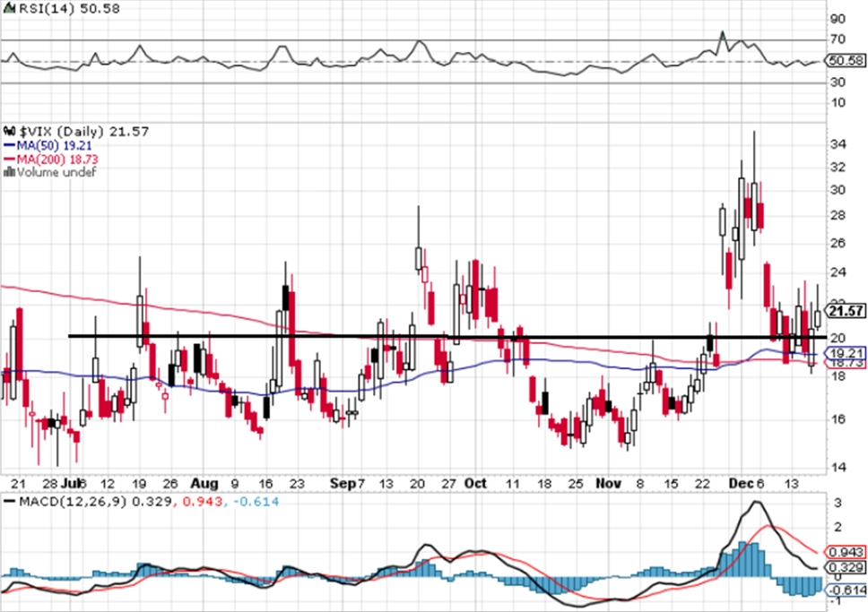
Task: Select the 50.58 RSI value tag
Action: click(846, 60)
